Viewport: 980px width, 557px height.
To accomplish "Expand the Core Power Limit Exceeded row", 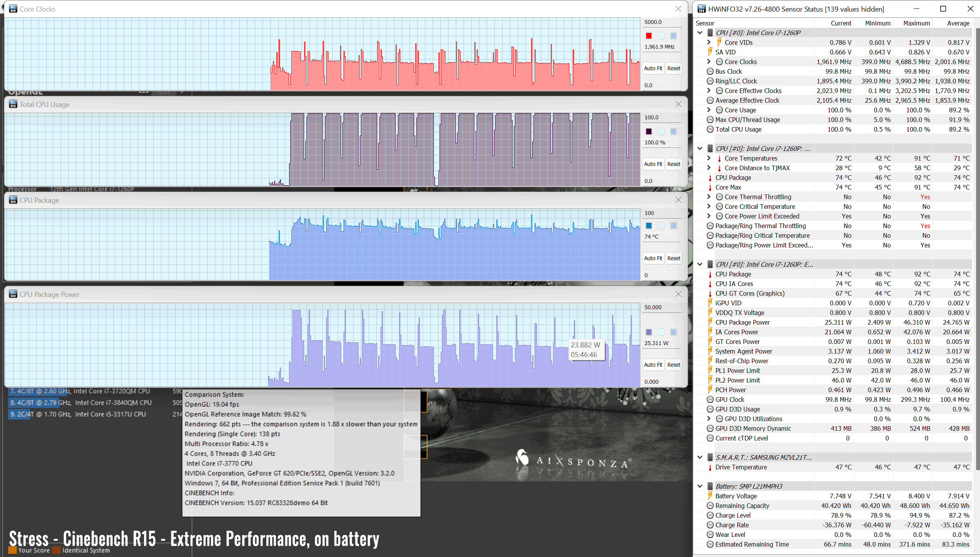I will point(709,216).
